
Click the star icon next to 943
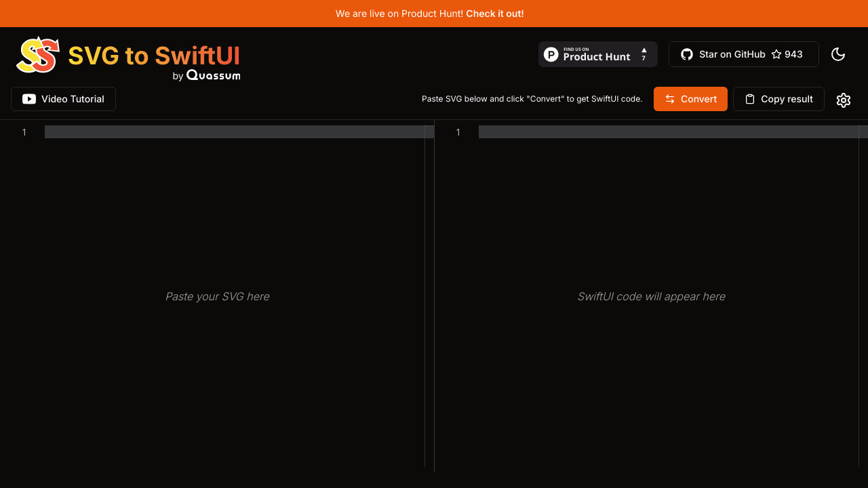(776, 54)
